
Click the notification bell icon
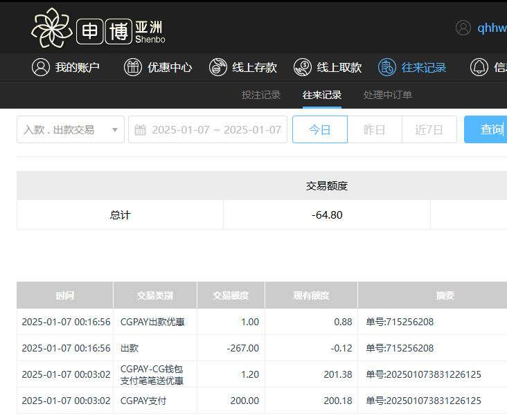click(x=479, y=67)
